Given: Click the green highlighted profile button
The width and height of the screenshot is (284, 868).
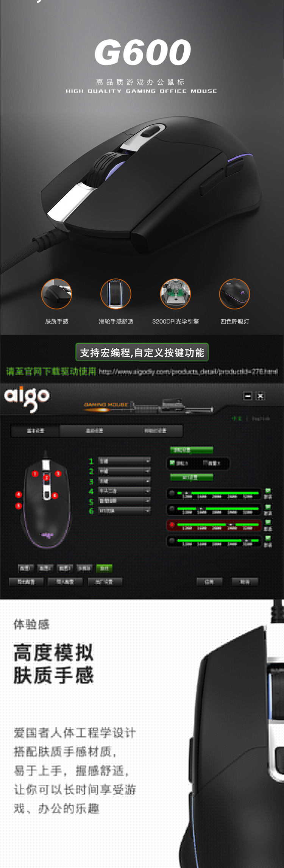Looking at the screenshot, I should pyautogui.click(x=104, y=568).
